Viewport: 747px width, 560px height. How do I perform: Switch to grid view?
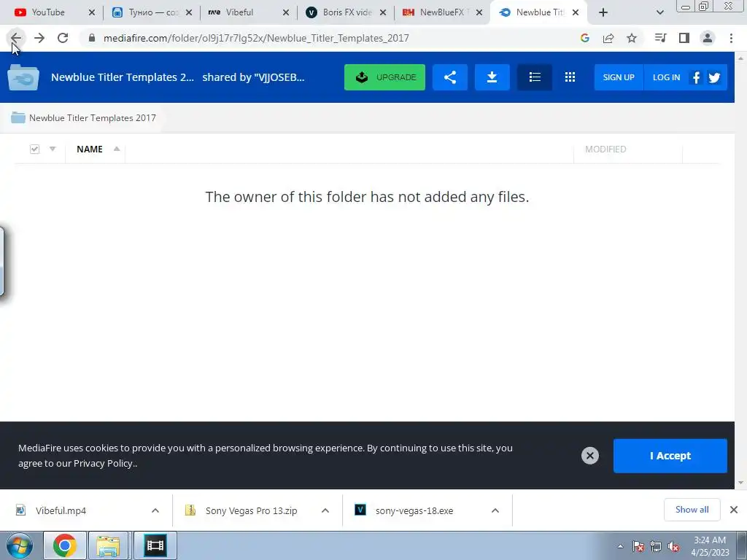tap(570, 77)
